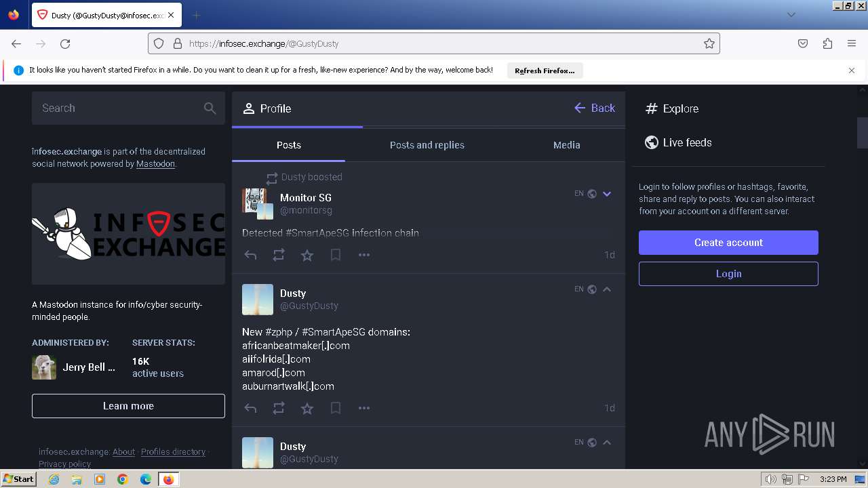Expand the Monitor SG post content

tap(607, 194)
